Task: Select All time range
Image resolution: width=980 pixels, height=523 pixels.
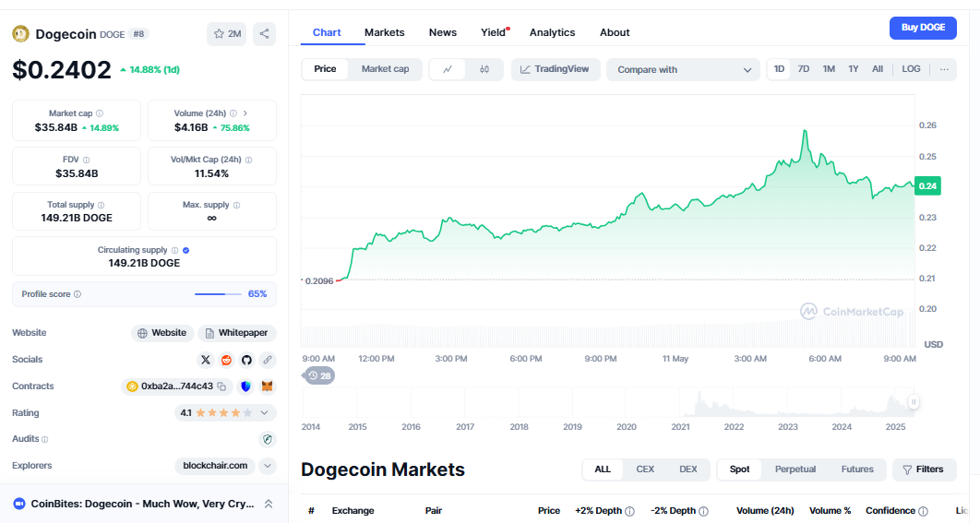Action: (878, 69)
